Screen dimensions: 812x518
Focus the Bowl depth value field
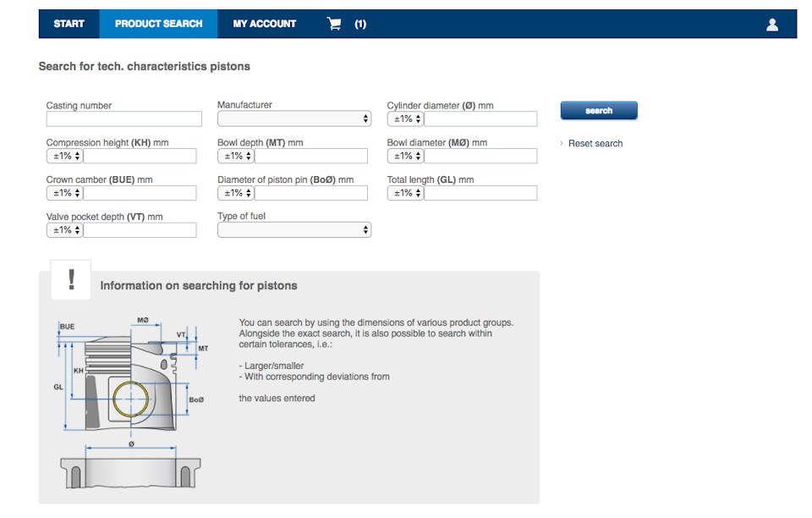311,156
